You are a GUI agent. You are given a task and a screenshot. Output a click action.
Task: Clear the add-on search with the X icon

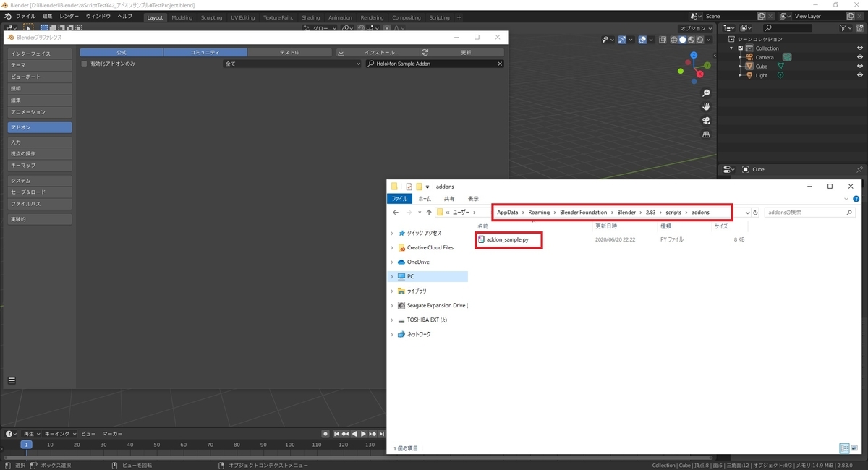pyautogui.click(x=500, y=64)
